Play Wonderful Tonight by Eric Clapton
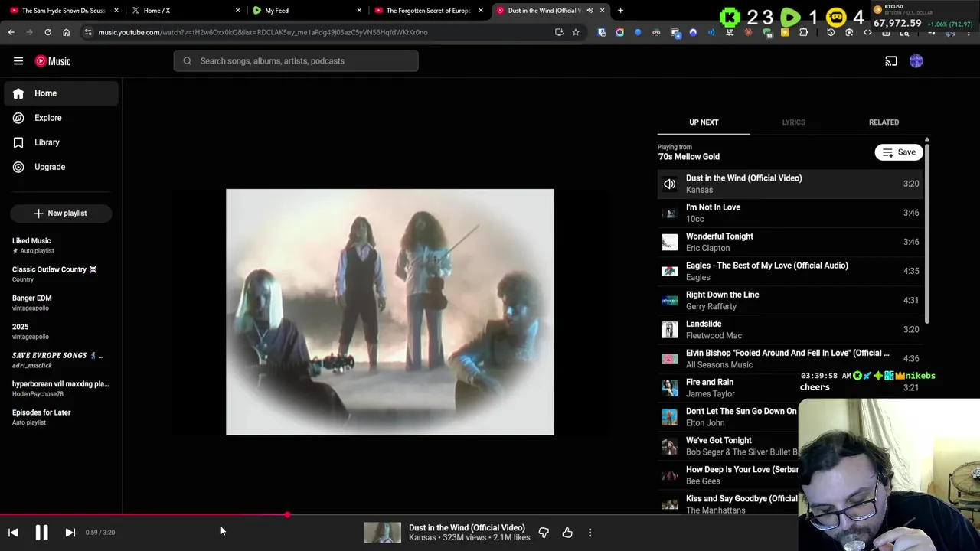The height and width of the screenshot is (551, 980). 790,242
